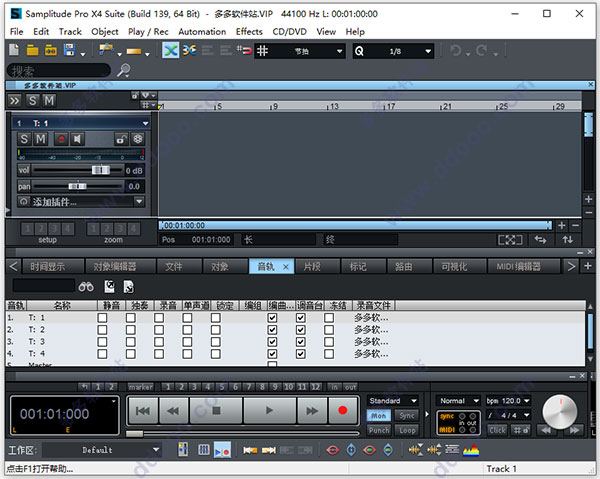
Task: Open the mixer icon in bottom toolbar
Action: click(x=204, y=450)
